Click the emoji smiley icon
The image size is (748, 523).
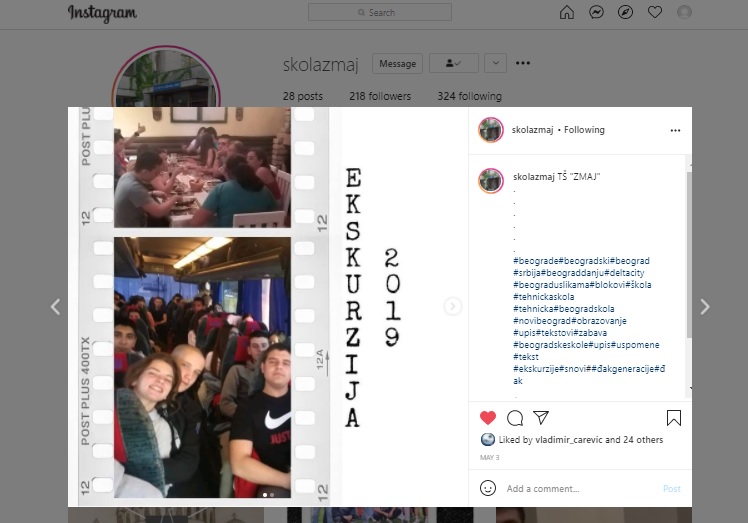(x=488, y=488)
